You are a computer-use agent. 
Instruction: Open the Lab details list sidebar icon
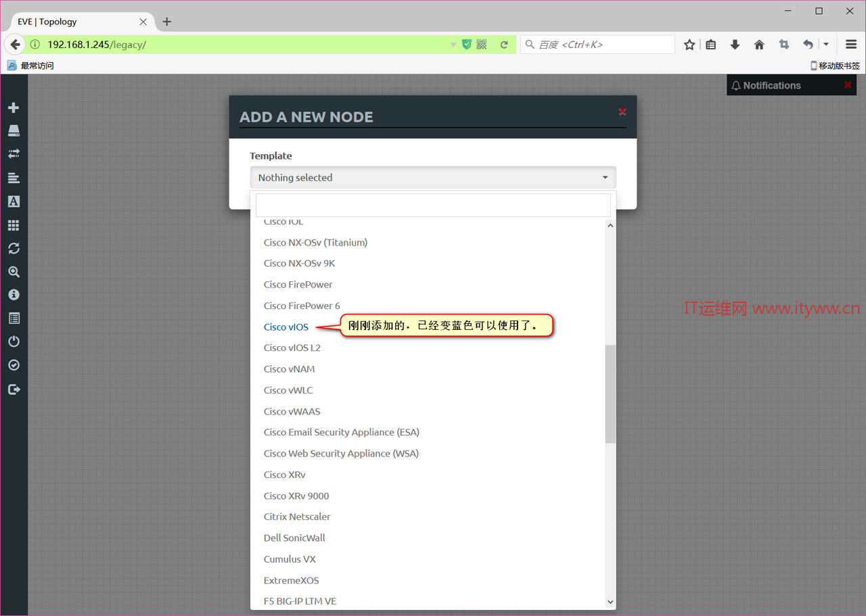(x=14, y=318)
